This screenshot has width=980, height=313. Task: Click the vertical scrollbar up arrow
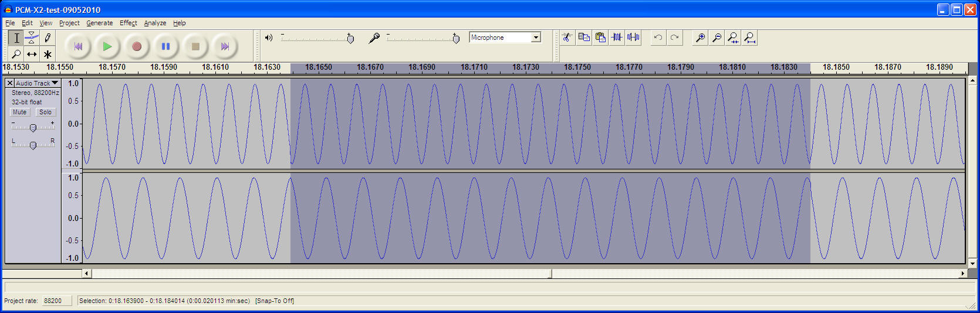972,80
